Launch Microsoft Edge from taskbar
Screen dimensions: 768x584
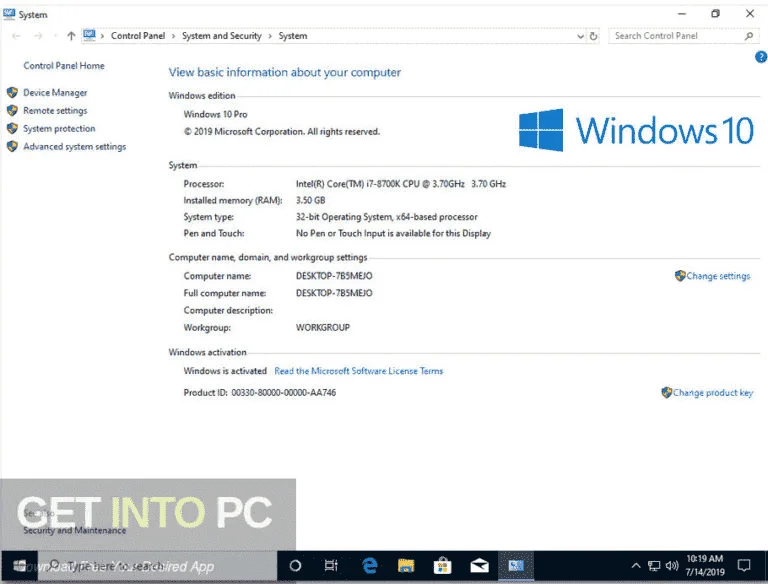369,566
